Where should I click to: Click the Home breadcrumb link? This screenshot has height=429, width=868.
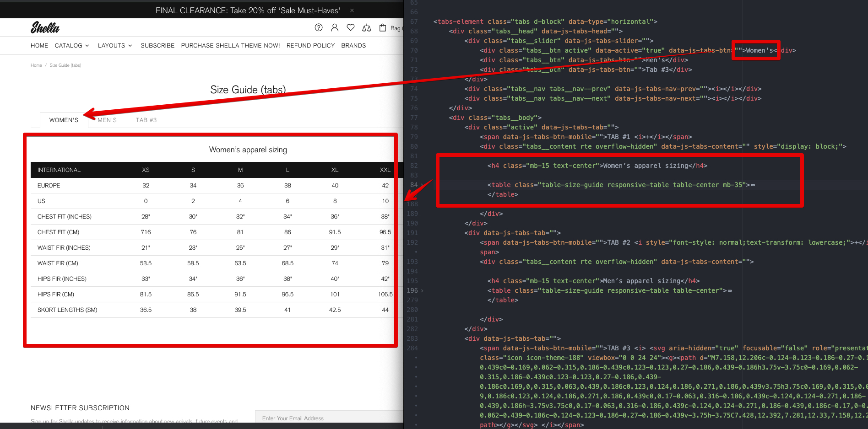tap(36, 65)
